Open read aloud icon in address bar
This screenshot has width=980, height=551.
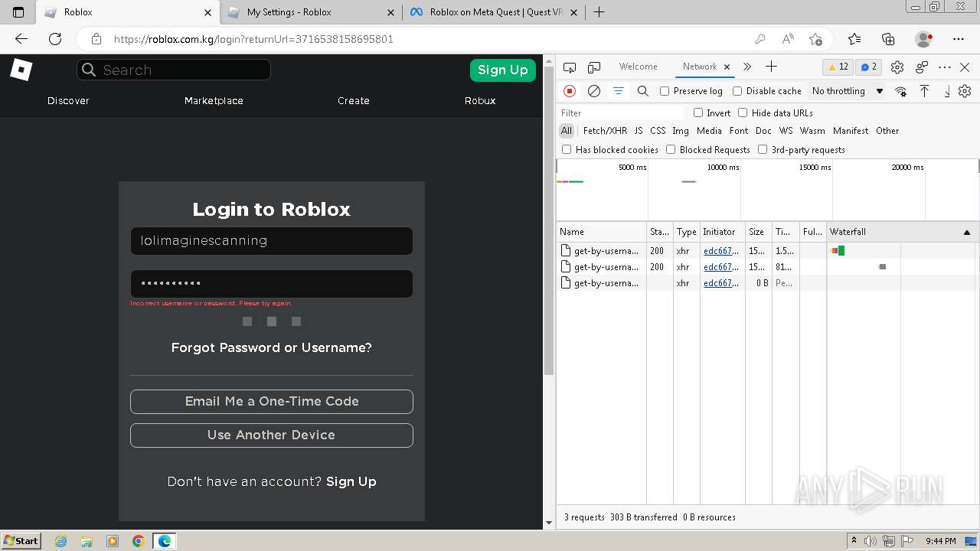click(788, 39)
